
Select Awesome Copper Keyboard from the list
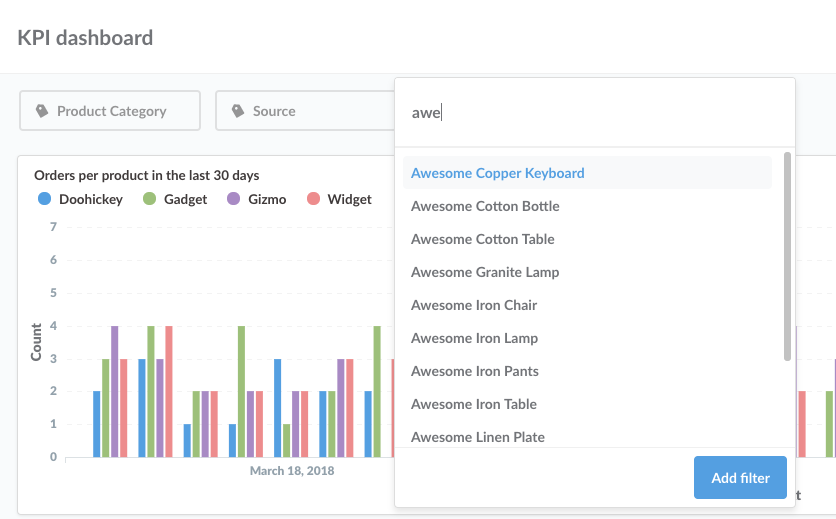click(x=497, y=173)
